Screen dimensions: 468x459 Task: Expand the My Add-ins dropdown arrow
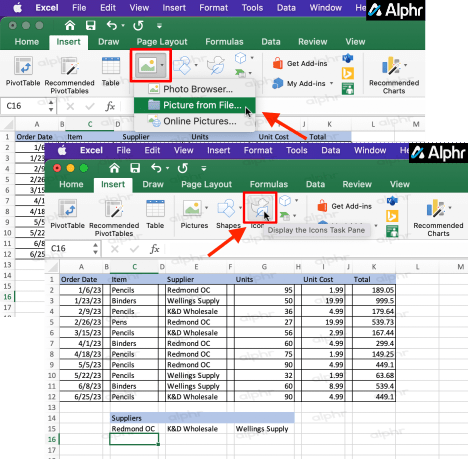(x=332, y=83)
